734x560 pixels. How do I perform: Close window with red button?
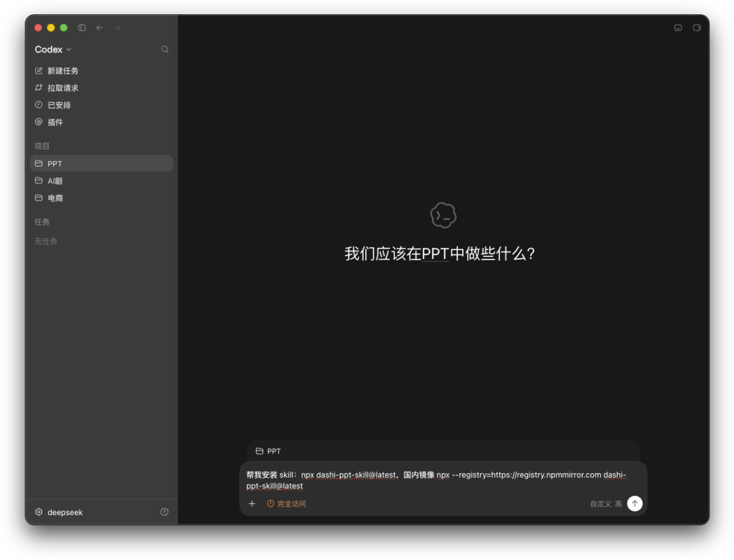point(38,28)
